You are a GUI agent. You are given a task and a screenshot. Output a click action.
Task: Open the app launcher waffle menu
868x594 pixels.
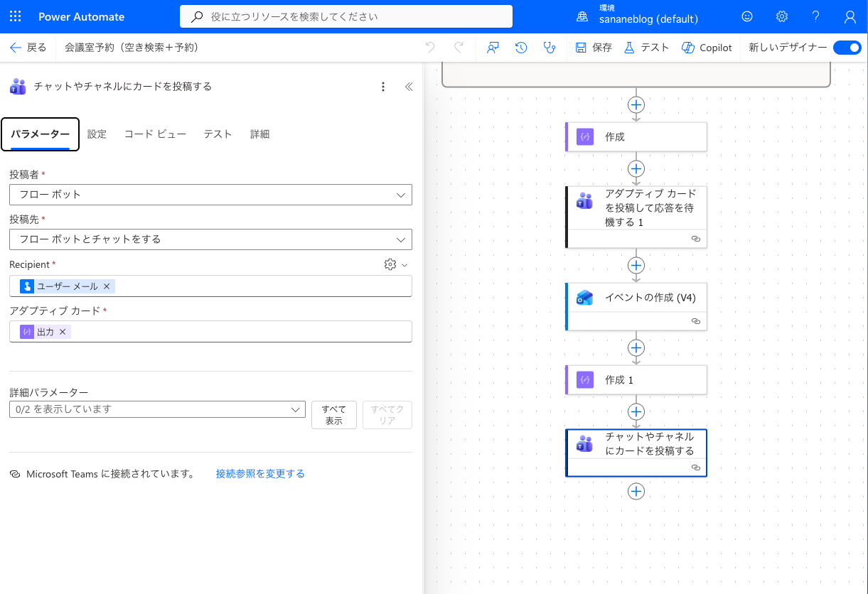coord(16,16)
